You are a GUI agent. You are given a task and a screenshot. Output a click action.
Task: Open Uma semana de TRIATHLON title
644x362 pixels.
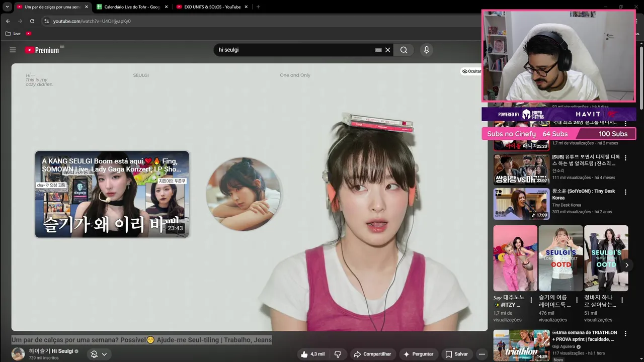585,336
